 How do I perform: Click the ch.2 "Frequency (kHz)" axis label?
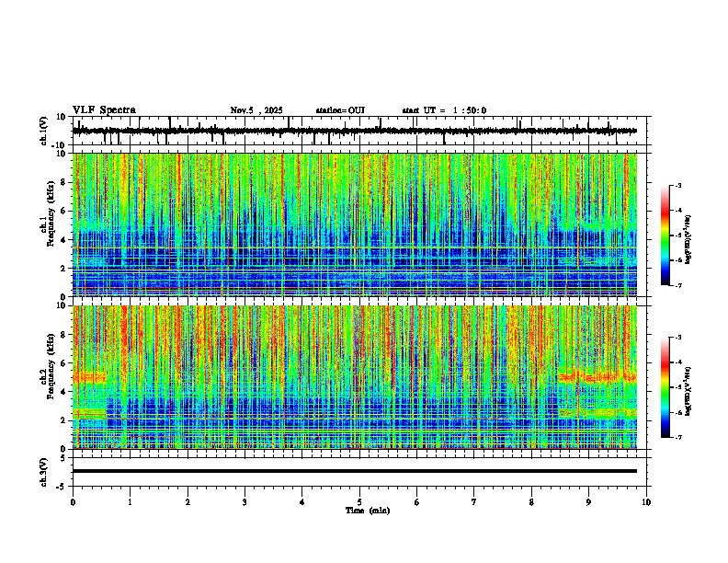pyautogui.click(x=51, y=366)
